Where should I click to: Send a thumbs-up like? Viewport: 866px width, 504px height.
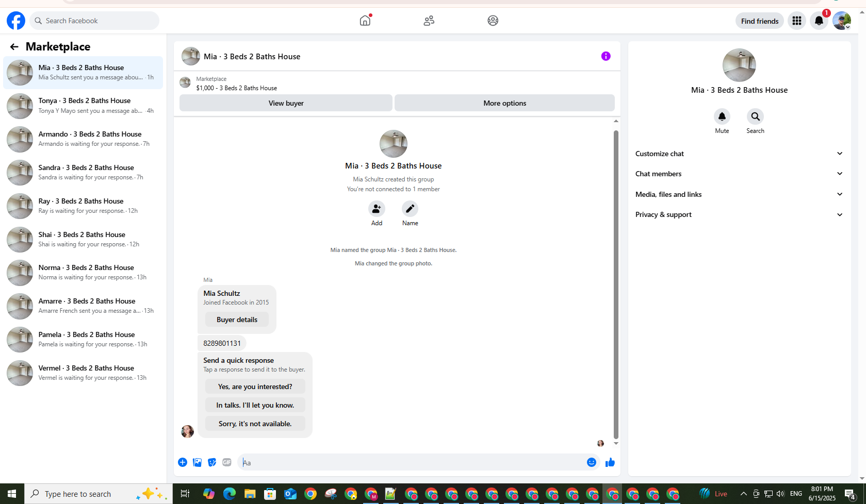[x=610, y=462]
